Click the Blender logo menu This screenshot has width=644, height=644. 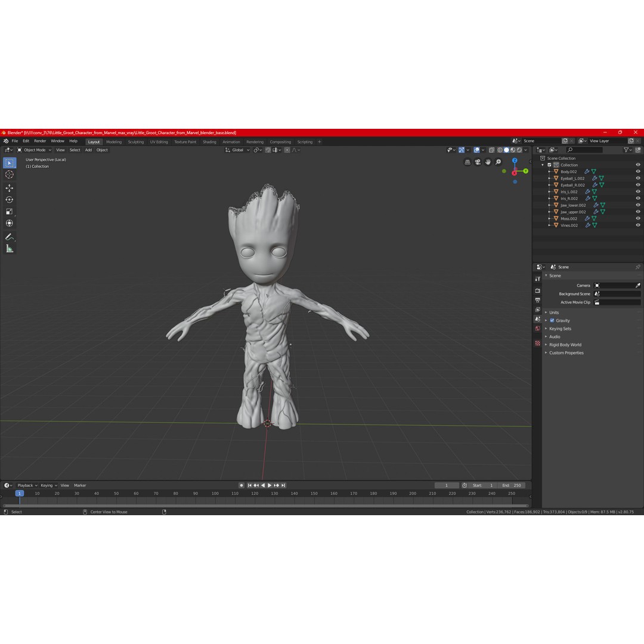point(6,141)
